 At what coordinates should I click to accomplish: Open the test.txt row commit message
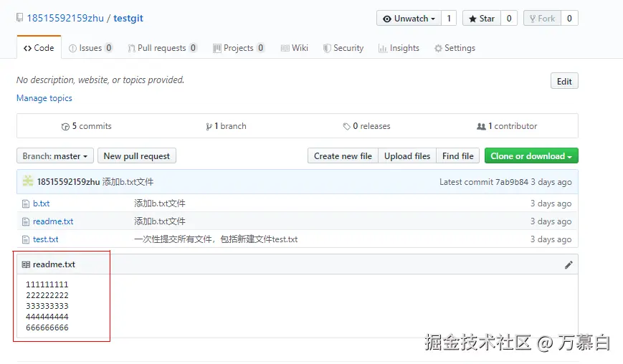coord(216,239)
